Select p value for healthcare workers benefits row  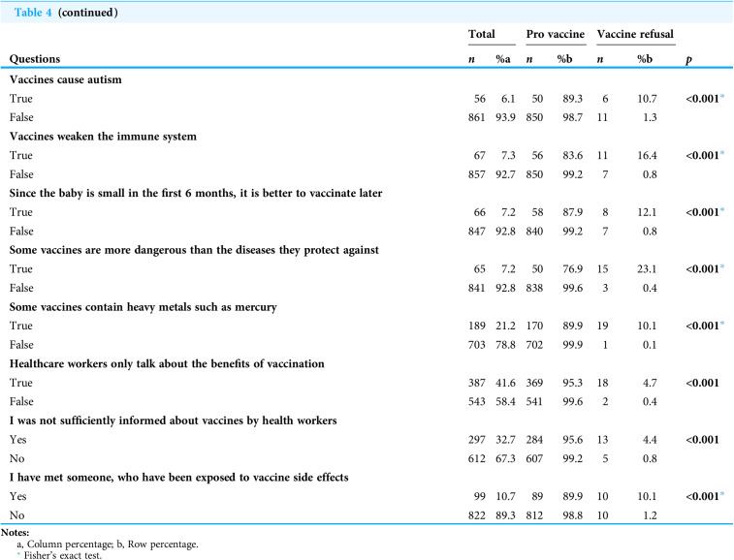coord(702,383)
